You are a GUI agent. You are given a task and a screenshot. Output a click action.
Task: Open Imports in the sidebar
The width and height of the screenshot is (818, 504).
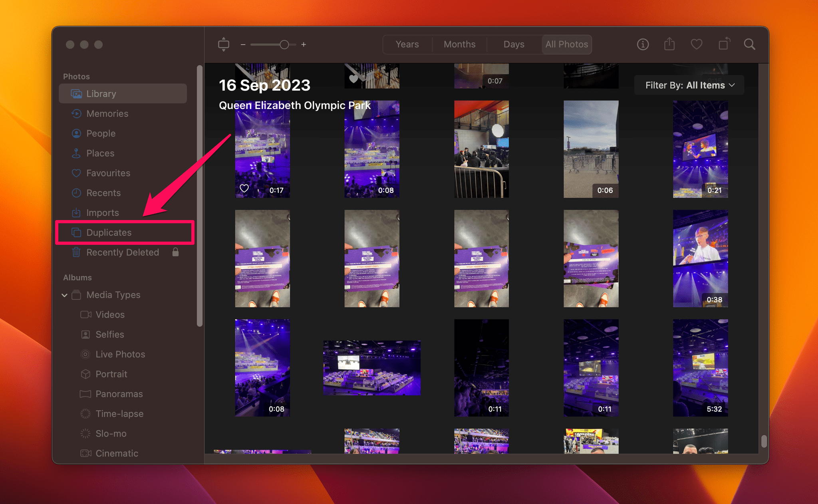tap(123, 212)
